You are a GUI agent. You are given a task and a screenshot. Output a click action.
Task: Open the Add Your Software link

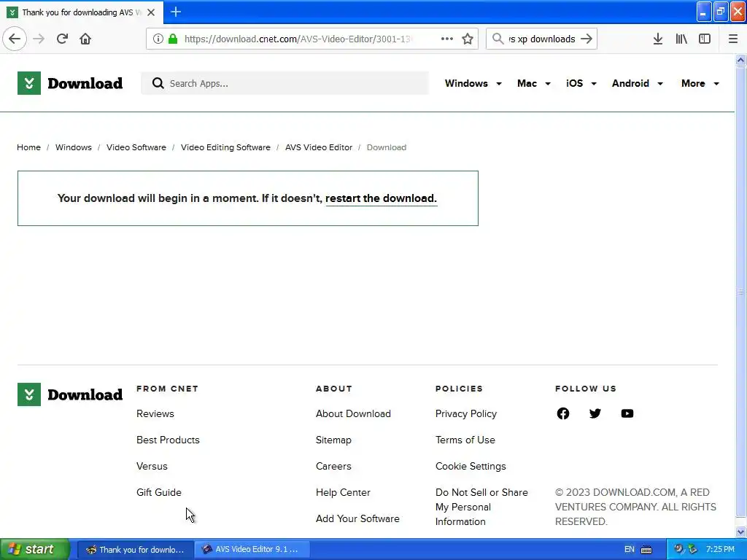click(x=357, y=518)
